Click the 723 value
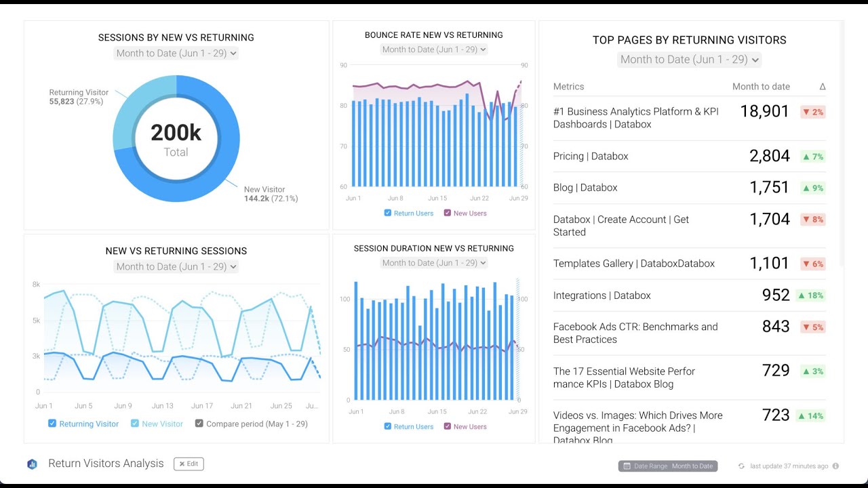Image resolution: width=868 pixels, height=488 pixels. (776, 415)
